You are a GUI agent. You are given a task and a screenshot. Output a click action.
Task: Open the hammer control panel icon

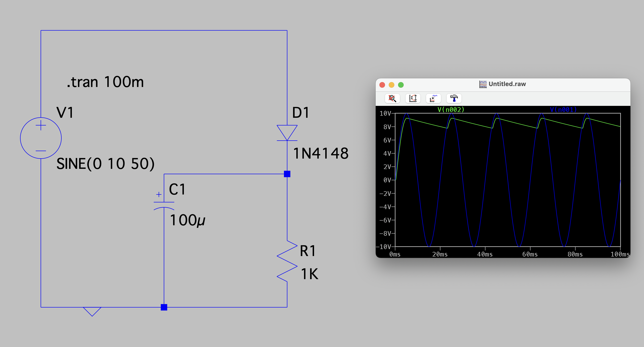[x=454, y=98]
